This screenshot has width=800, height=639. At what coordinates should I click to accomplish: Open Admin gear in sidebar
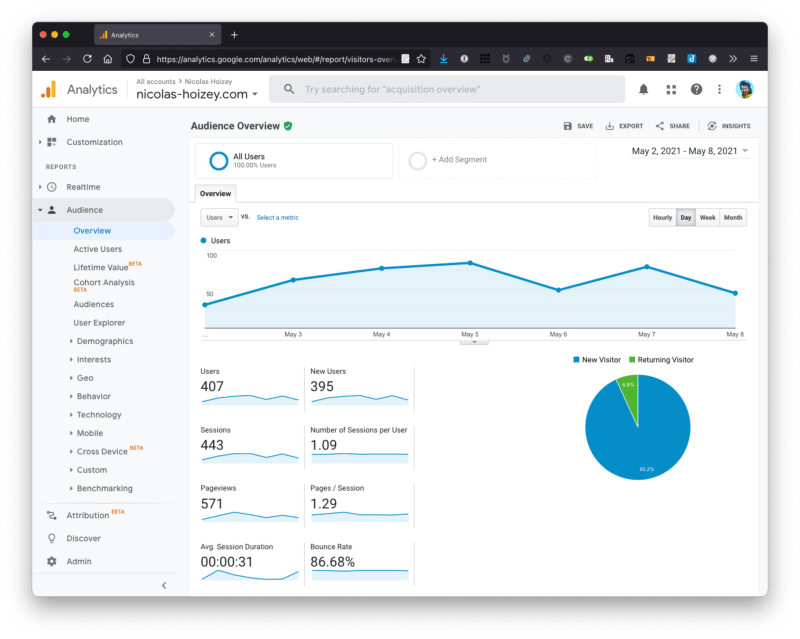coord(52,561)
